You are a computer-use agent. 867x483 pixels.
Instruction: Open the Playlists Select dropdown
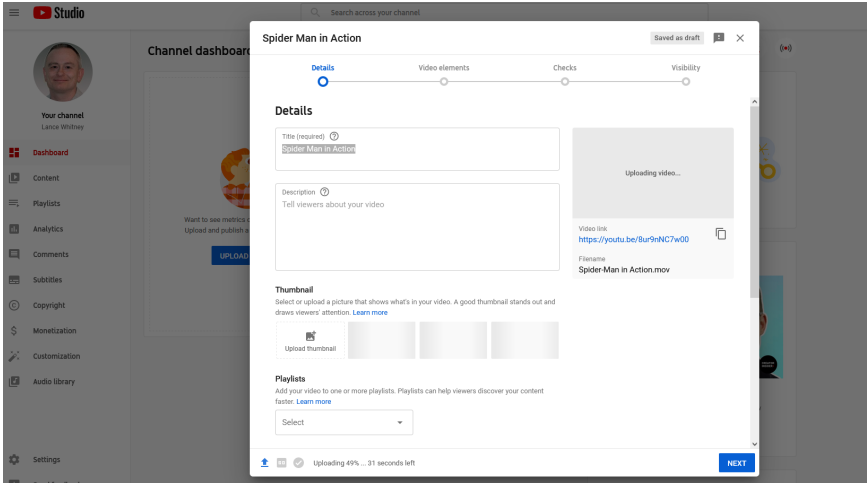click(344, 422)
